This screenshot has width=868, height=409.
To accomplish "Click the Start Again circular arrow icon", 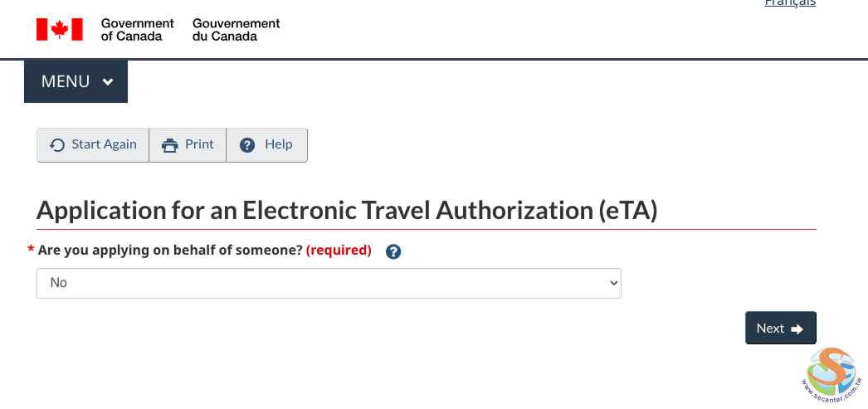I will (57, 145).
